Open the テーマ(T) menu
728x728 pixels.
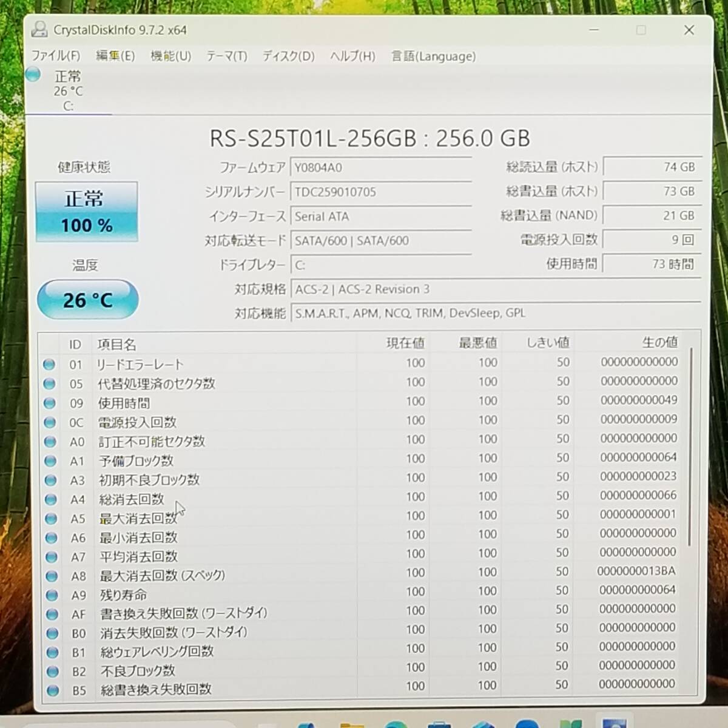tap(227, 56)
